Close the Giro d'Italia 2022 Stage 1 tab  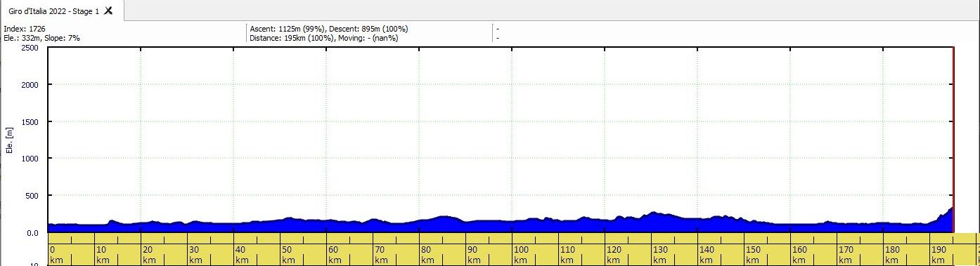click(x=108, y=11)
